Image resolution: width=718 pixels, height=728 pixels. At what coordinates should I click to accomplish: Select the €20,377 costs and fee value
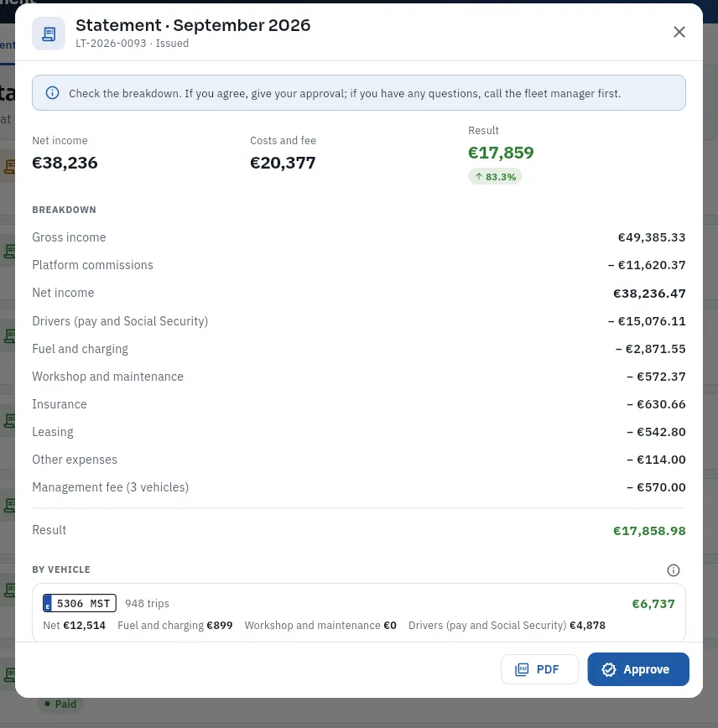(283, 163)
